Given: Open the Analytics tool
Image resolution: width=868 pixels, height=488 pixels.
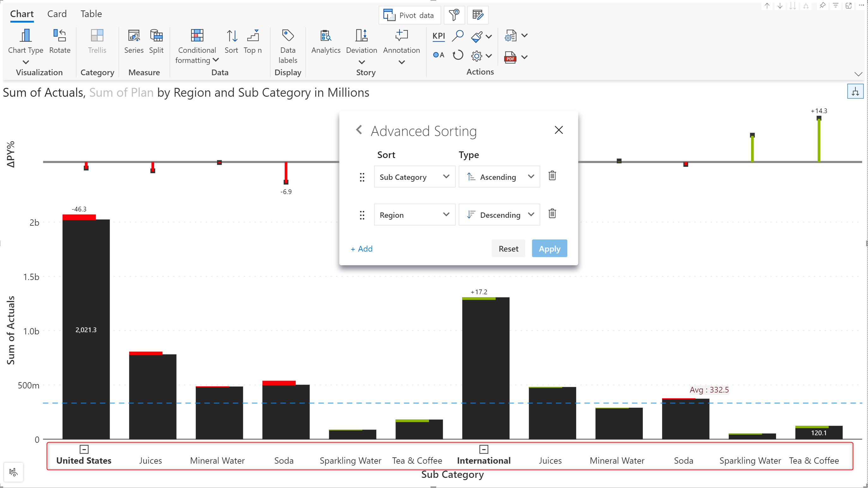Looking at the screenshot, I should [325, 36].
